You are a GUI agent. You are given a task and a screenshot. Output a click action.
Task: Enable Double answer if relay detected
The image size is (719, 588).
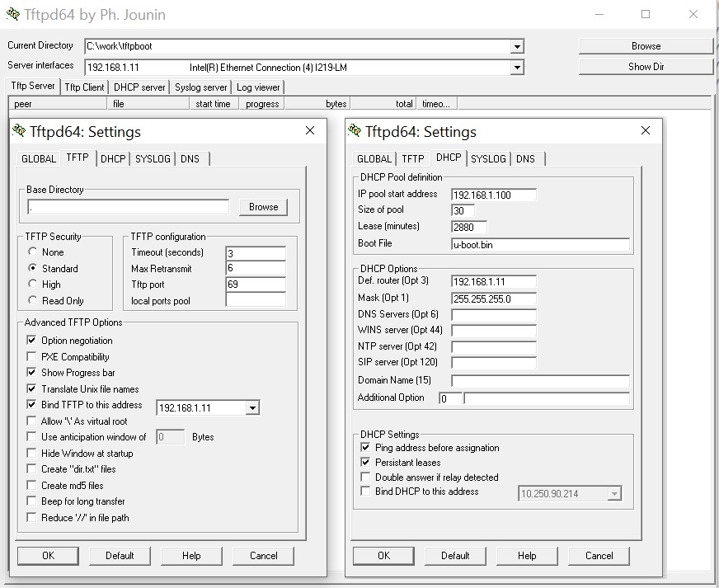(365, 477)
